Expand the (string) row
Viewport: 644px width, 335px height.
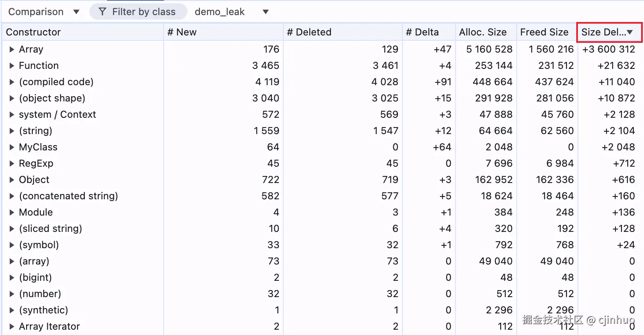[x=11, y=131]
